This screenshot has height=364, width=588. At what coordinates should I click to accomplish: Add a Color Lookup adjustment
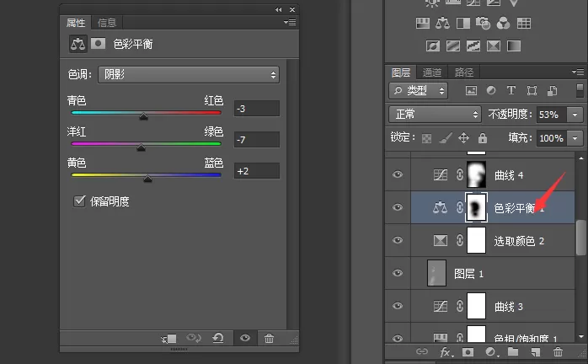tap(524, 24)
